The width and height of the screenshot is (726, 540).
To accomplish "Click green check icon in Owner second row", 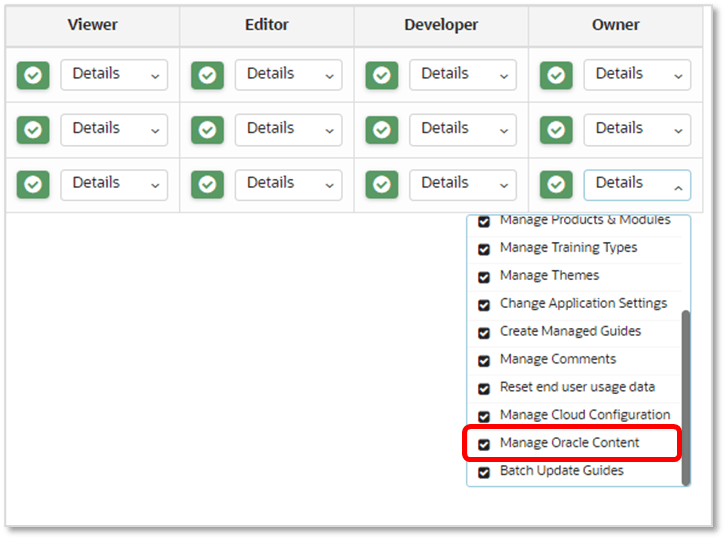I will (556, 130).
